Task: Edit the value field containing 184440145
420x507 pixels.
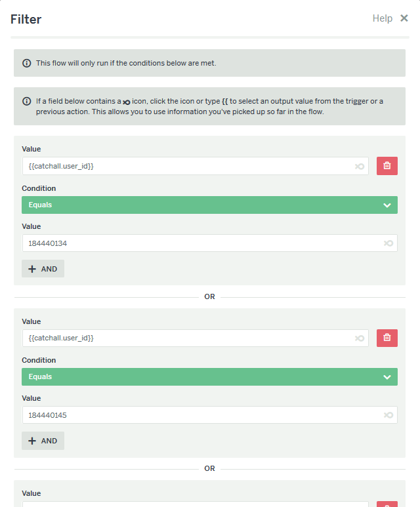Action: (209, 415)
